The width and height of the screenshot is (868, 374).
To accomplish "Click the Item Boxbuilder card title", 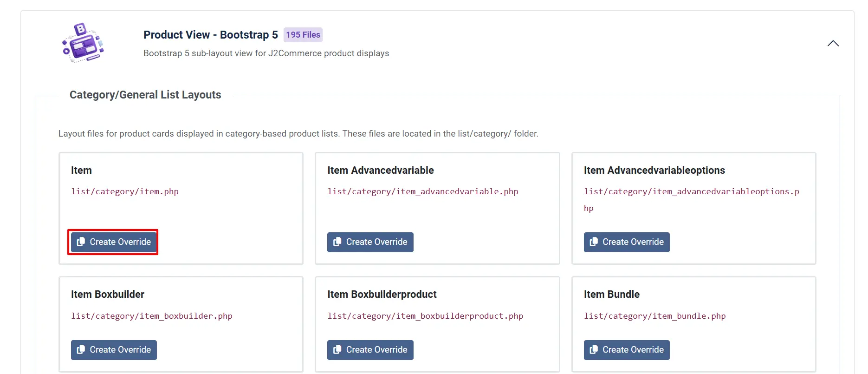I will coord(108,295).
